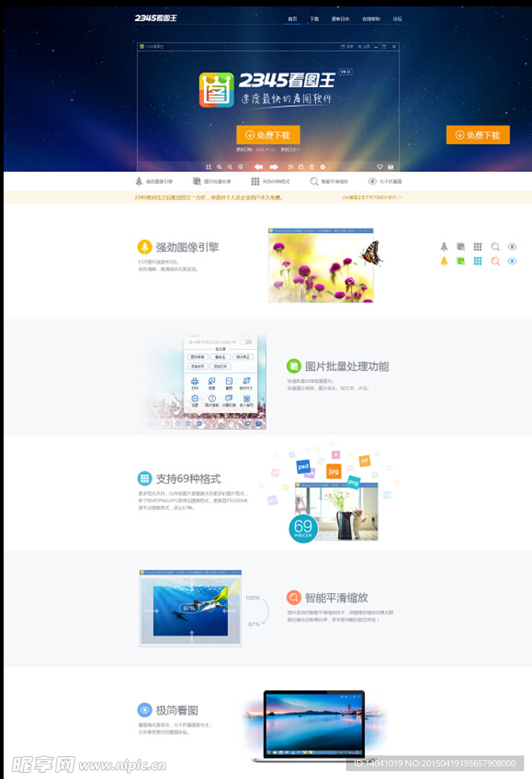Click the link at right of yellow notice bar
This screenshot has height=779, width=532.
tap(371, 198)
